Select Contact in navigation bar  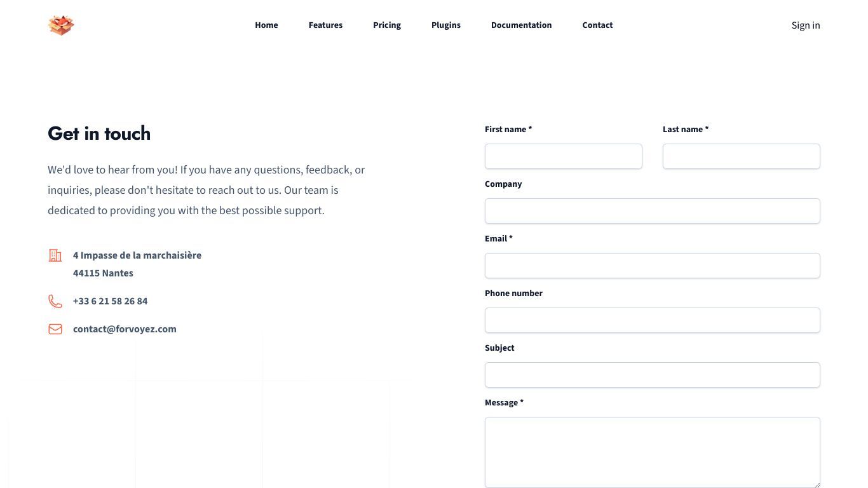pyautogui.click(x=597, y=25)
